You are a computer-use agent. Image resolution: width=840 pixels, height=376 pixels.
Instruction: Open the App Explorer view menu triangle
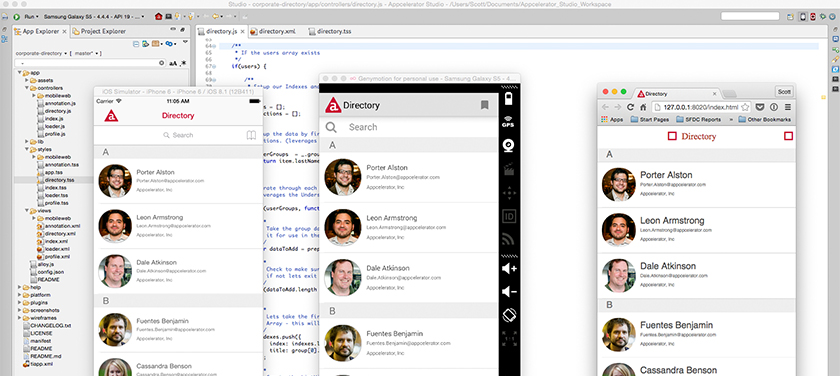(185, 42)
